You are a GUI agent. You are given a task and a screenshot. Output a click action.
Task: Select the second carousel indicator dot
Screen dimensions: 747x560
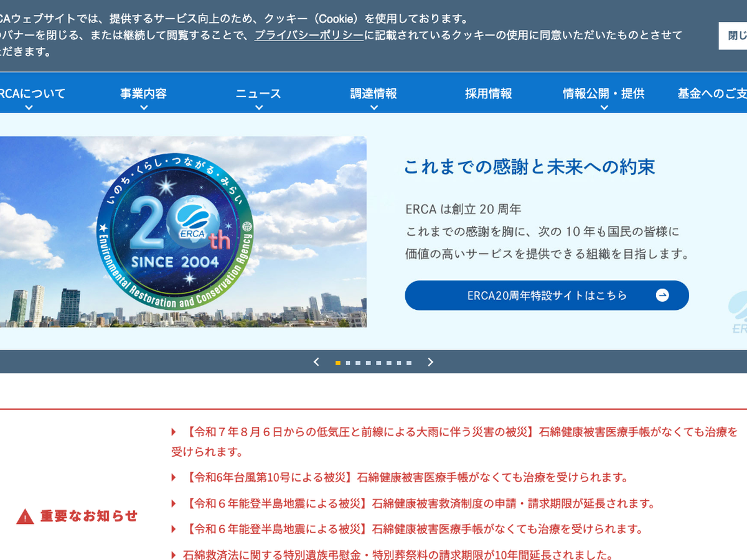click(x=348, y=363)
